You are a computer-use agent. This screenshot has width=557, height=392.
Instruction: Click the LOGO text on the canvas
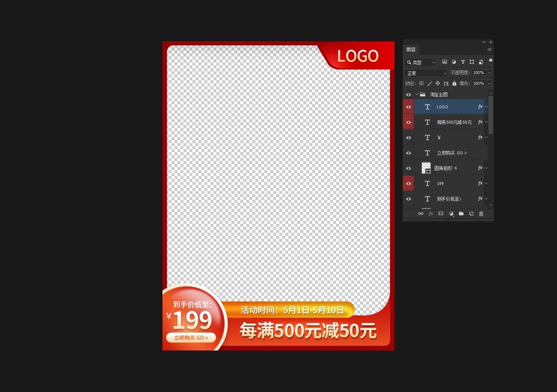(x=358, y=56)
